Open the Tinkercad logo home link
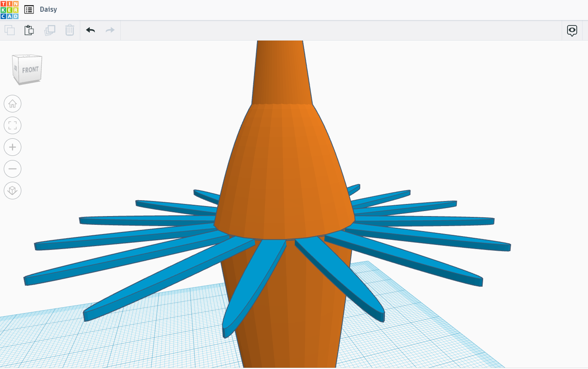588x369 pixels. [x=10, y=10]
